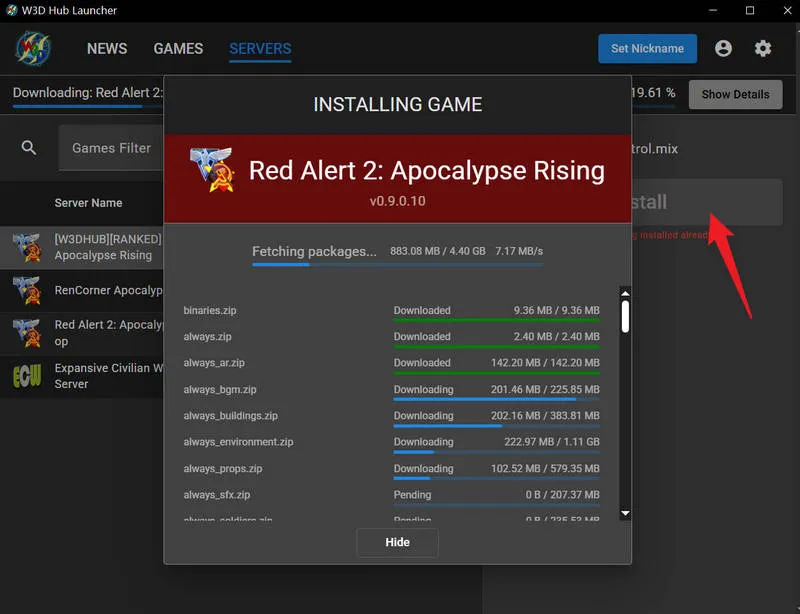Image resolution: width=800 pixels, height=614 pixels.
Task: Open the NEWS tab
Action: click(107, 48)
